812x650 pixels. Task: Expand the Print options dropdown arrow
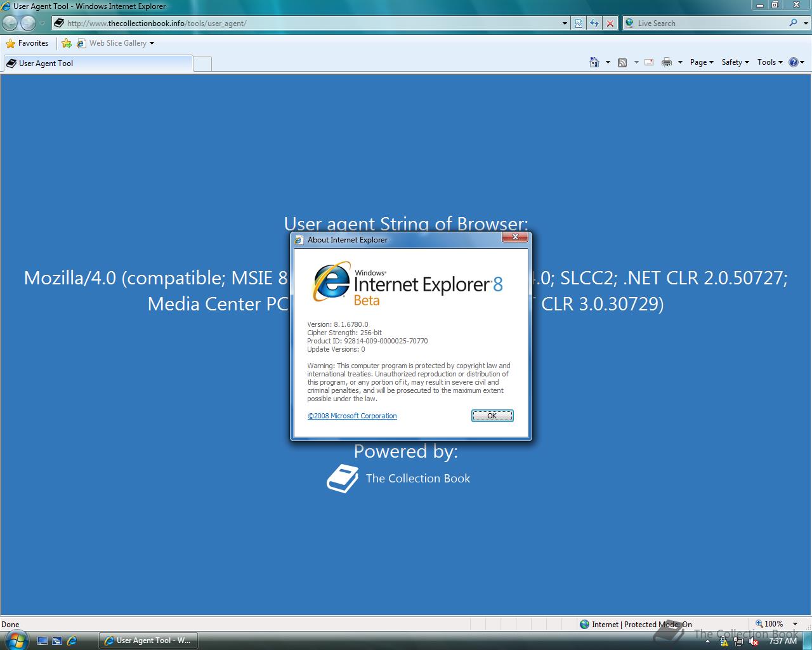pos(680,62)
